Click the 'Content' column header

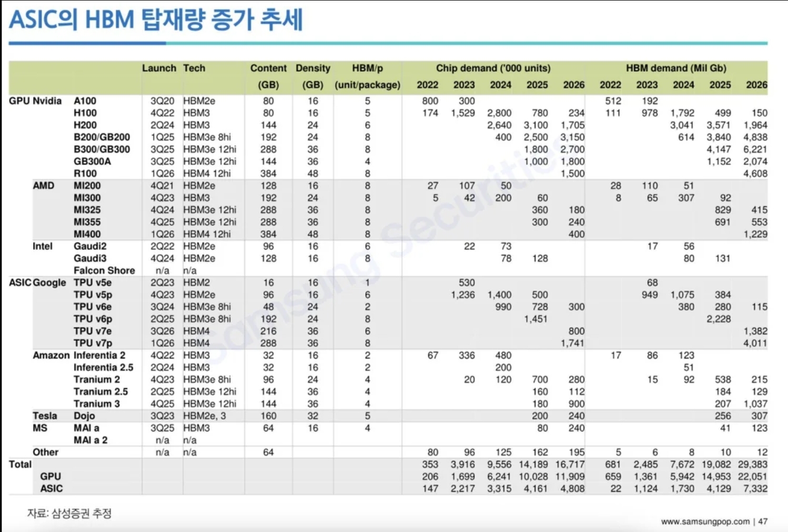(268, 68)
